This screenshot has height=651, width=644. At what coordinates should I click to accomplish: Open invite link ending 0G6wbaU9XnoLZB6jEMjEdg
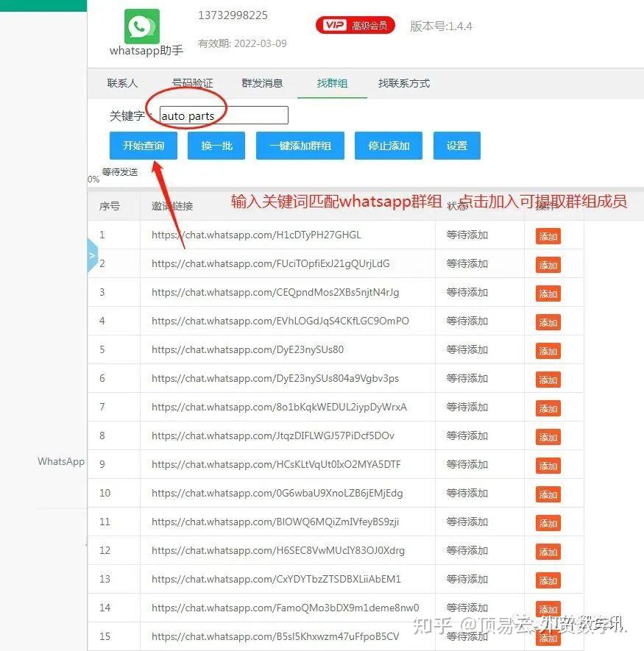[277, 493]
